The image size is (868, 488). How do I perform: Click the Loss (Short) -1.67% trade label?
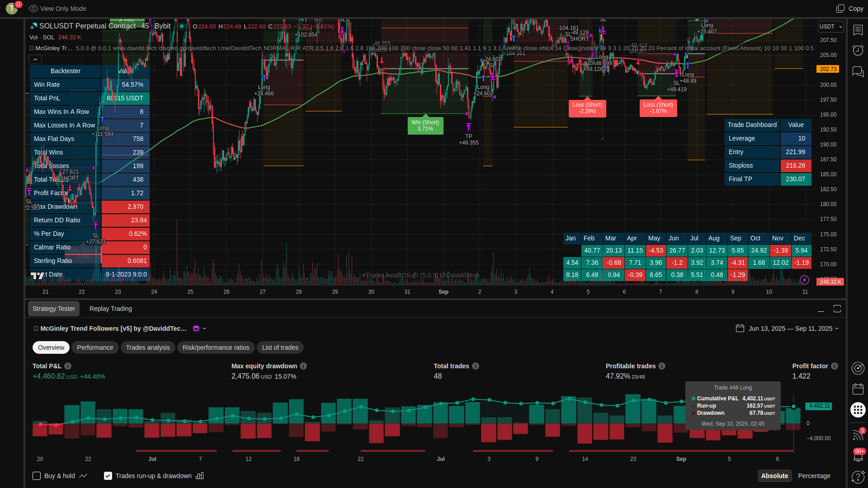[658, 108]
